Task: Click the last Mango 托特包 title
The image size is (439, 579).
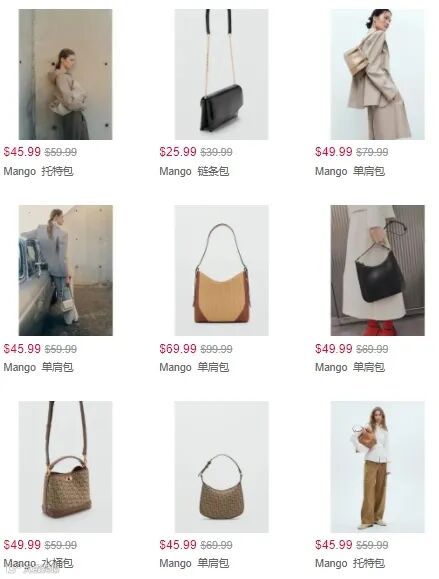Action: pos(350,563)
